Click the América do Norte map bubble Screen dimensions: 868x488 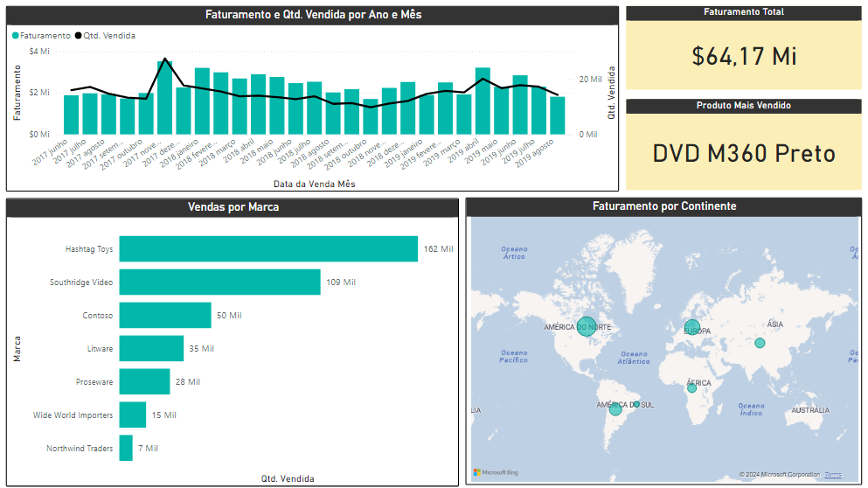pos(587,327)
